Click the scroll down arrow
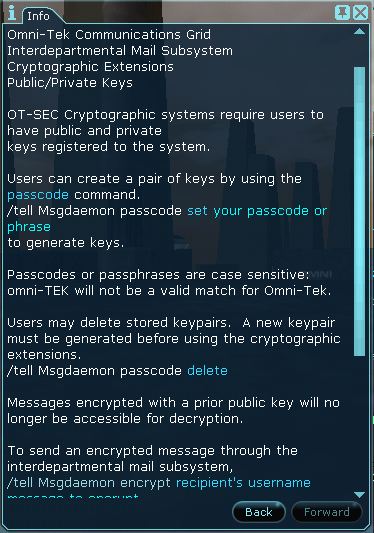 point(359,494)
